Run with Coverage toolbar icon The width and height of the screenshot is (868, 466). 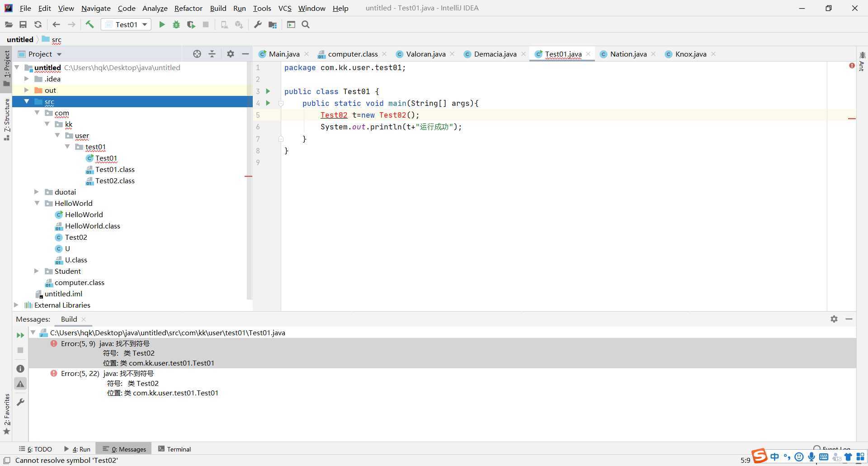click(191, 24)
